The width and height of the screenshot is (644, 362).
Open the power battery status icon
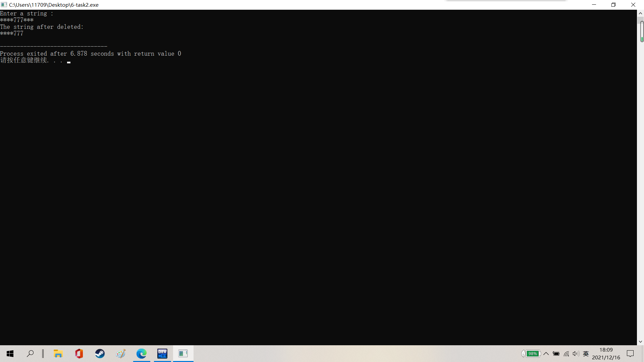pos(556,354)
